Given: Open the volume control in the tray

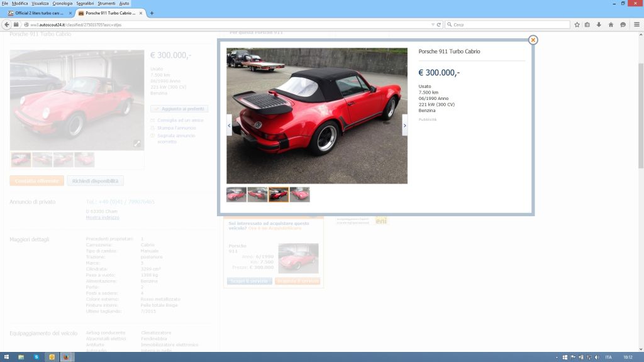Looking at the screenshot, I should click(x=597, y=358).
